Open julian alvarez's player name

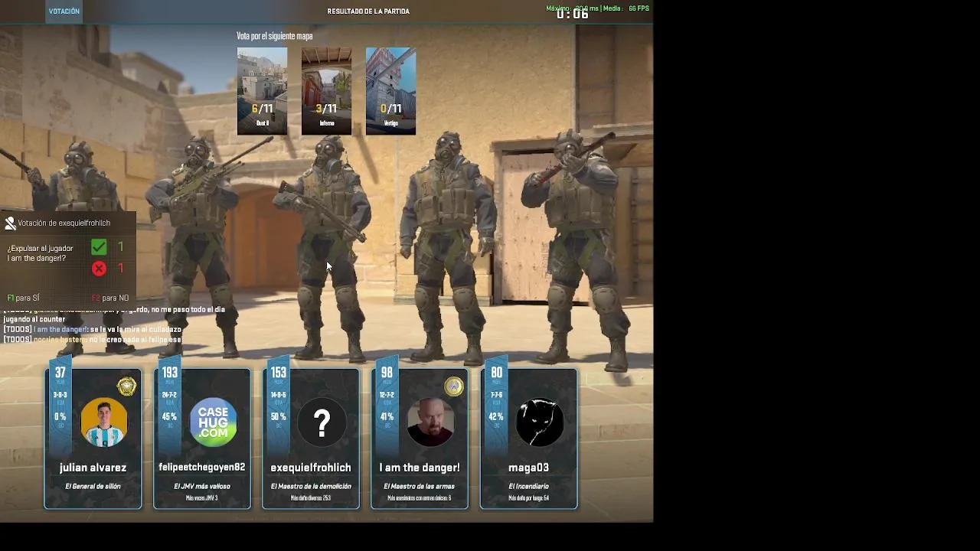[x=93, y=468]
